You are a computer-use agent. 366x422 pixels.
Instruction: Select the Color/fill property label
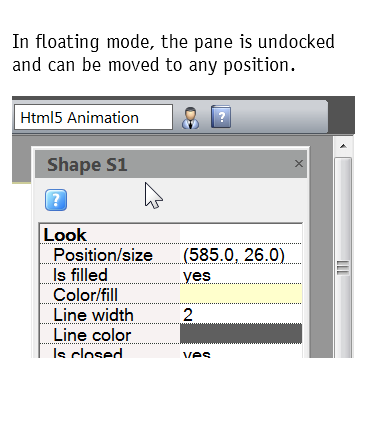click(85, 295)
